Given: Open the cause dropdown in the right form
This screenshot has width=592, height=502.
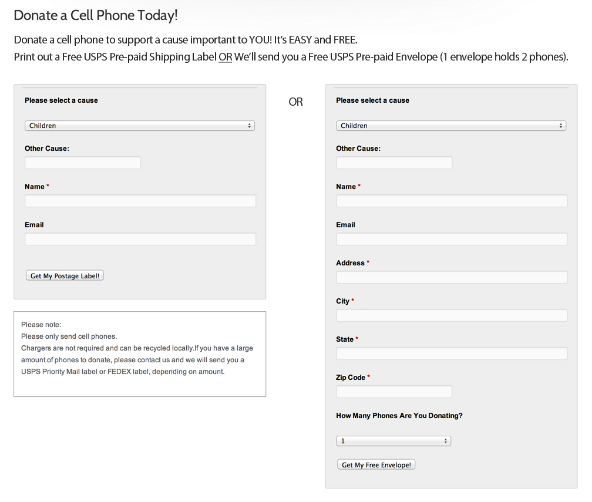Looking at the screenshot, I should pyautogui.click(x=451, y=126).
